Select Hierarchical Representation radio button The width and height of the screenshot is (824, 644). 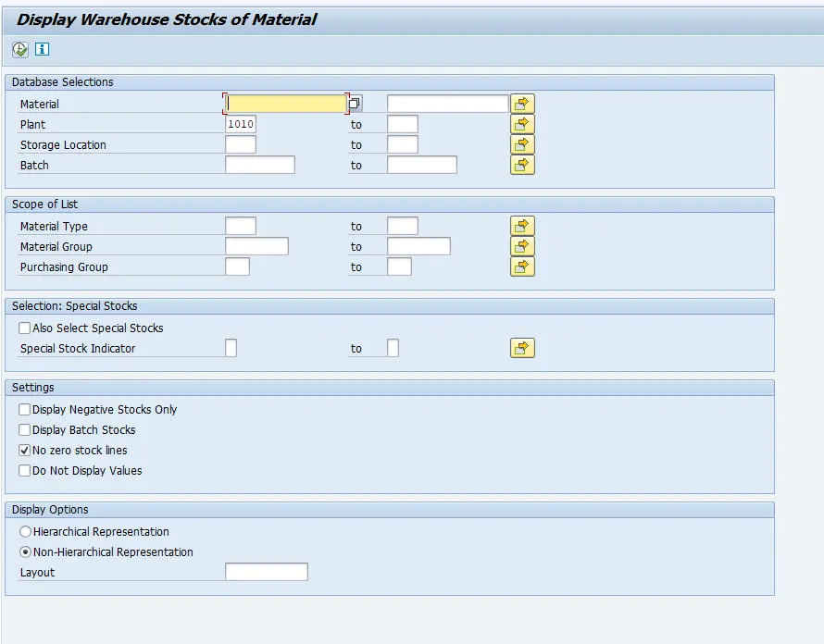pyautogui.click(x=26, y=532)
